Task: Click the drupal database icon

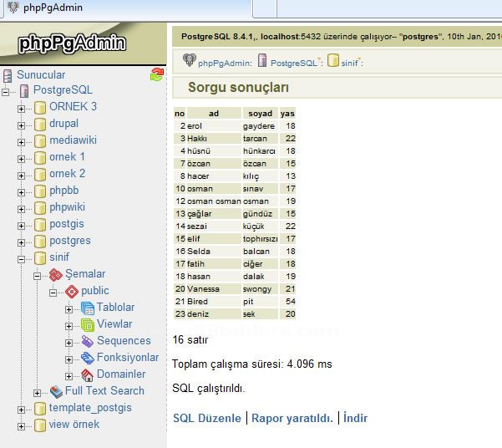Action: click(40, 125)
